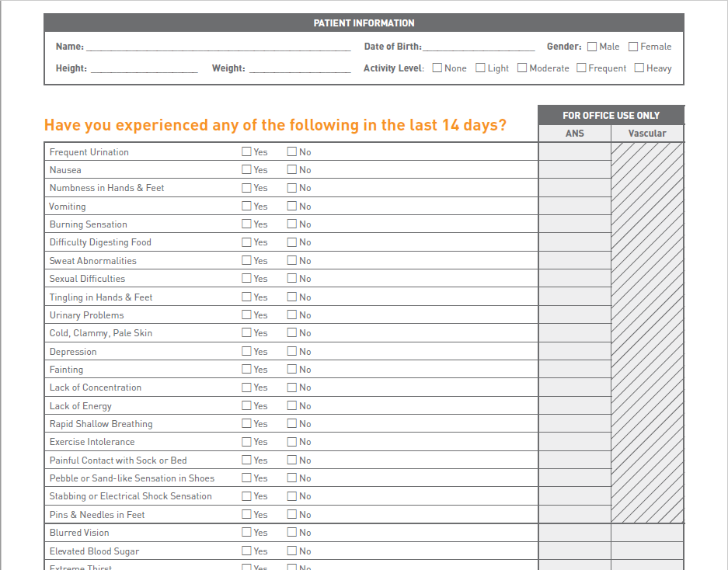
Task: Select No for Pins & Needles in Feet
Action: (x=292, y=514)
